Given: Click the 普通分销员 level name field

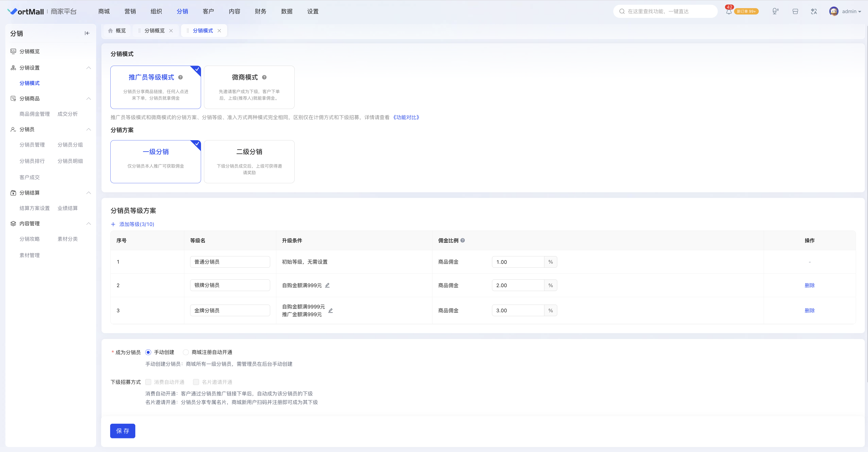Looking at the screenshot, I should (x=230, y=262).
